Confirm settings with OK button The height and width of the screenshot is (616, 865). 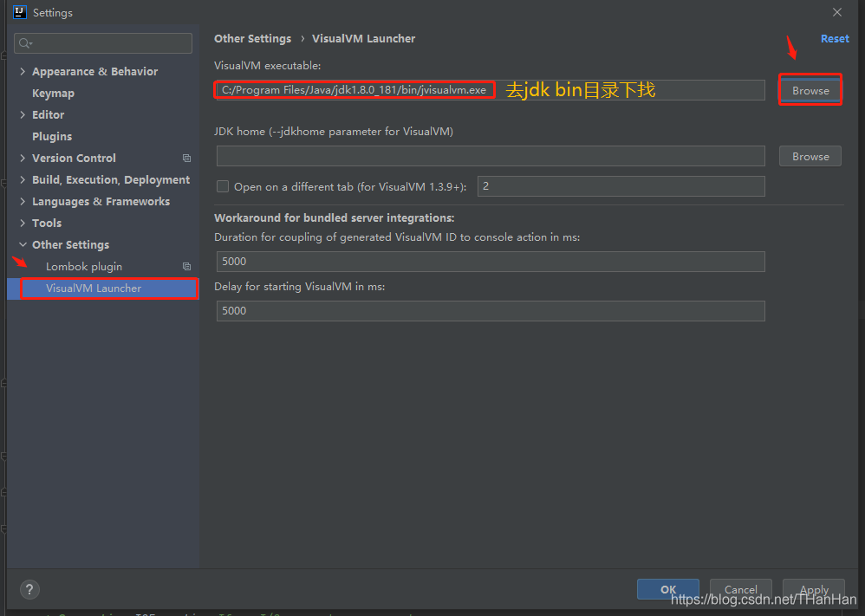click(x=668, y=589)
